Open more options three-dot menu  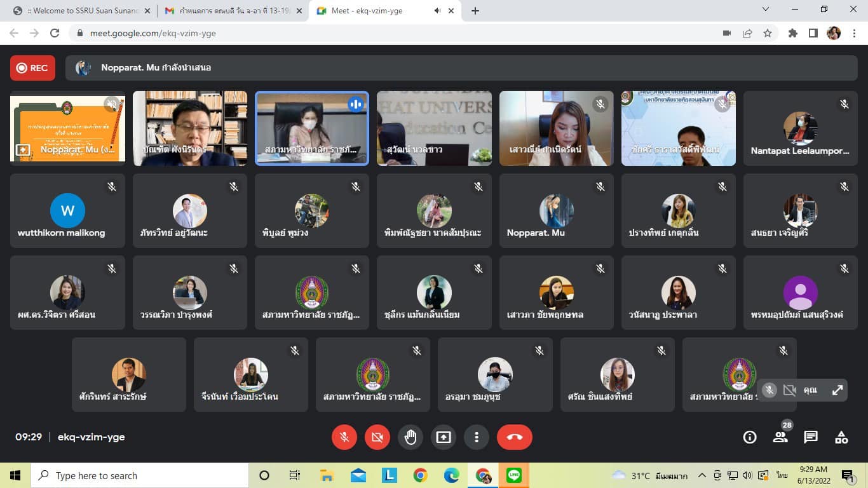[477, 437]
